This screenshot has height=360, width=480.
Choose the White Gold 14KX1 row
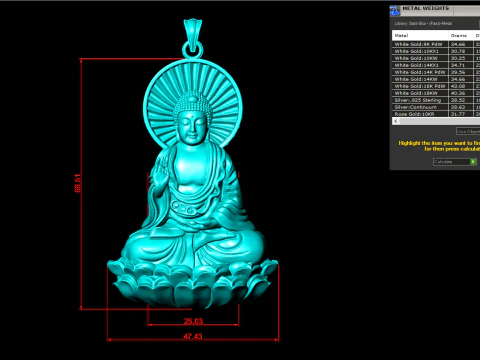[436, 65]
